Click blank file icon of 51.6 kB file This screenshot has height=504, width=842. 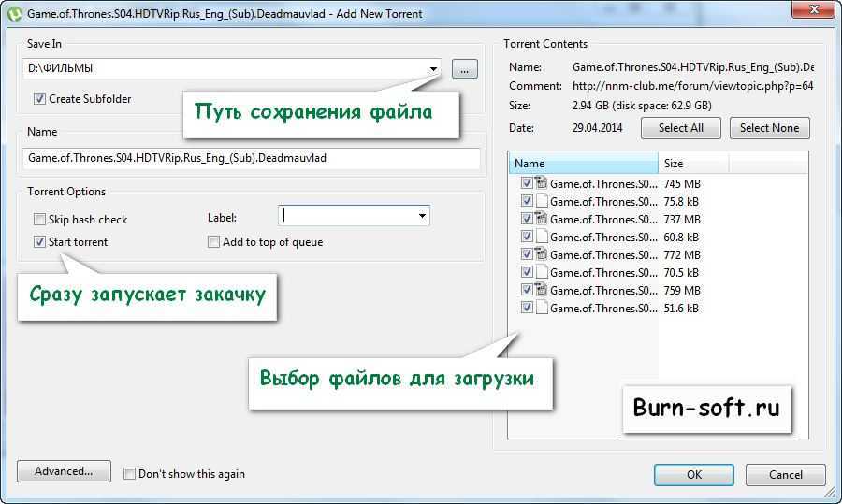(542, 308)
